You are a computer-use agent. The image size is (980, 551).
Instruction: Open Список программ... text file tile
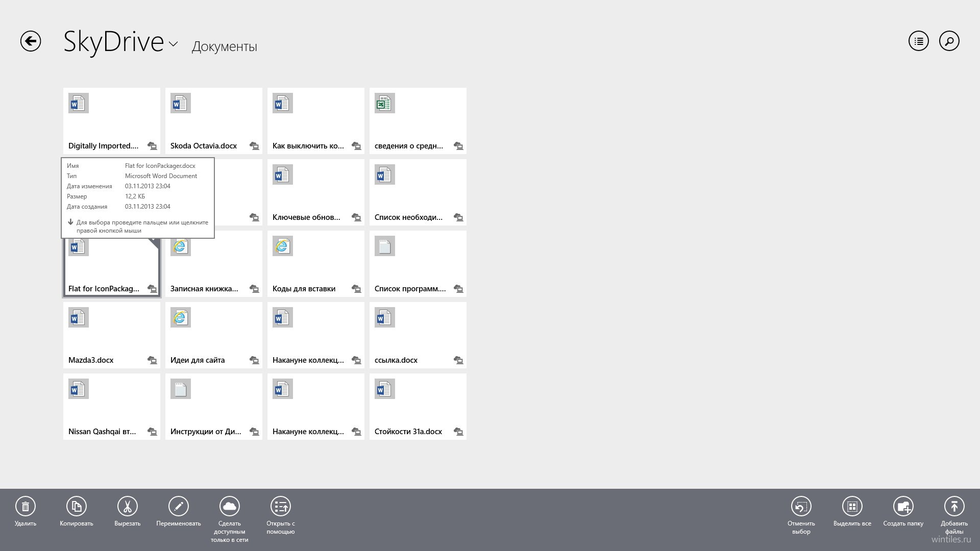[418, 264]
